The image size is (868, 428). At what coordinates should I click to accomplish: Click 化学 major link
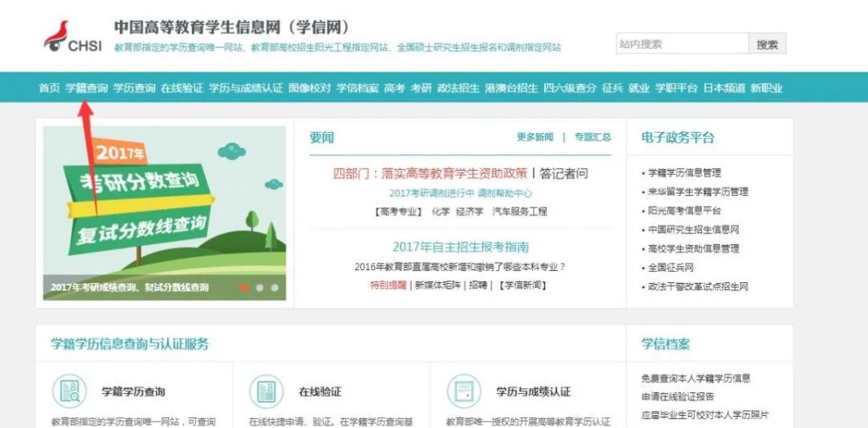pyautogui.click(x=440, y=212)
